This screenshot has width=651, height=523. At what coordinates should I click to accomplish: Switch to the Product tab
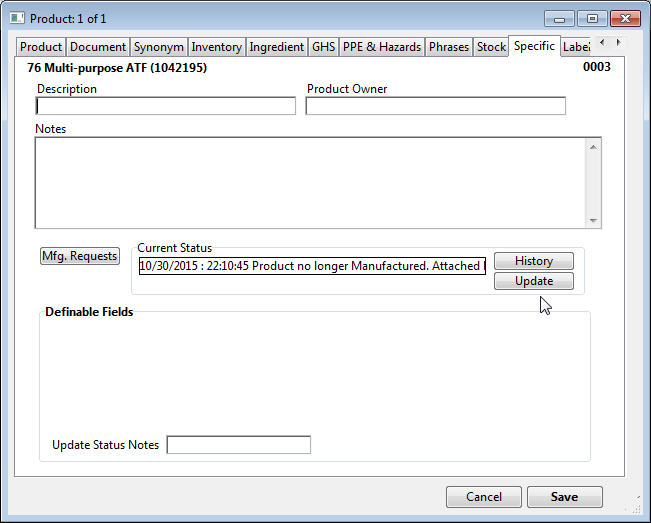coord(41,47)
